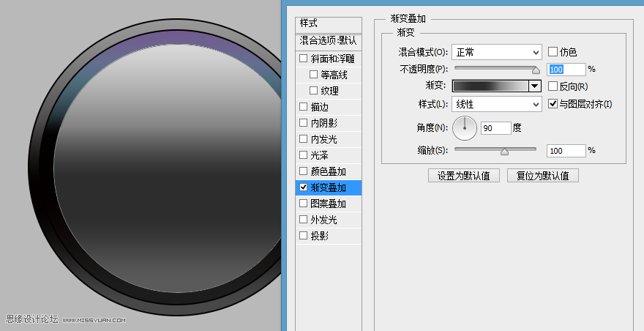This screenshot has width=644, height=331.
Task: Enable the 投影 checkbox
Action: pos(303,236)
